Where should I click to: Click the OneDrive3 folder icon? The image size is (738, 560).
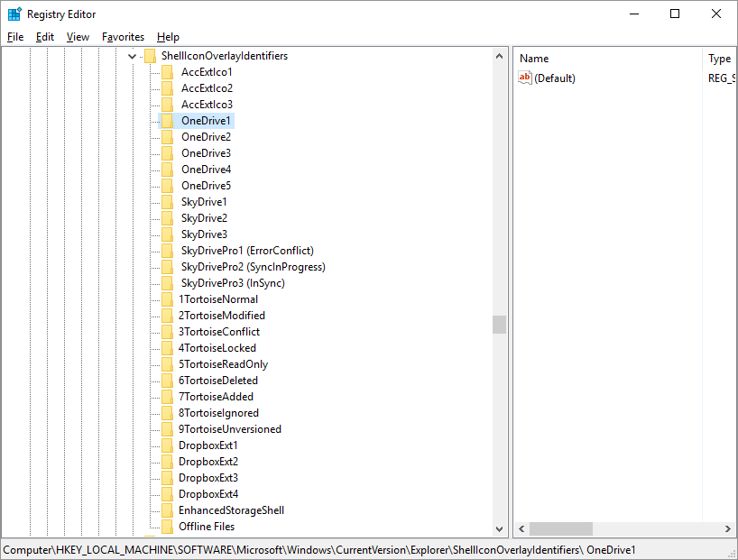click(167, 153)
